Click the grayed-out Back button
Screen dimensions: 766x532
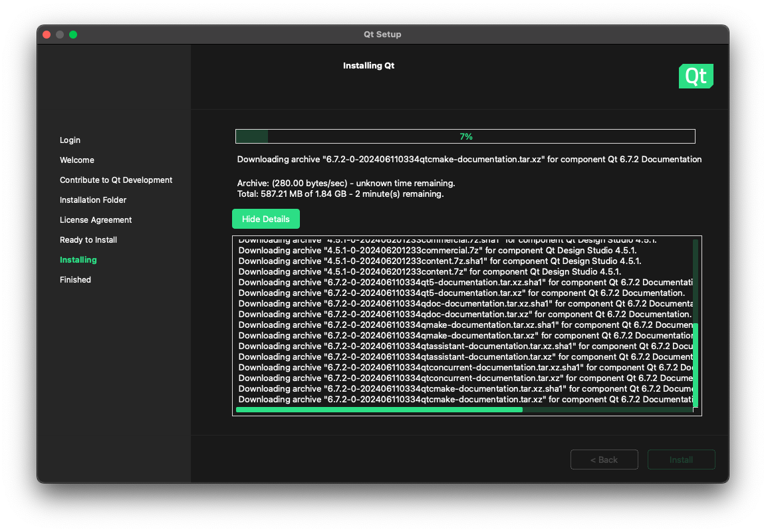604,460
